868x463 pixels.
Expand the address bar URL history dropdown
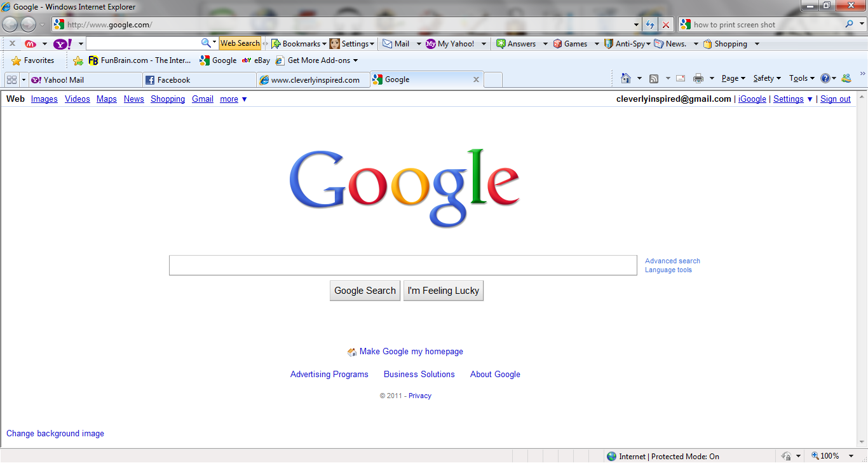point(637,25)
